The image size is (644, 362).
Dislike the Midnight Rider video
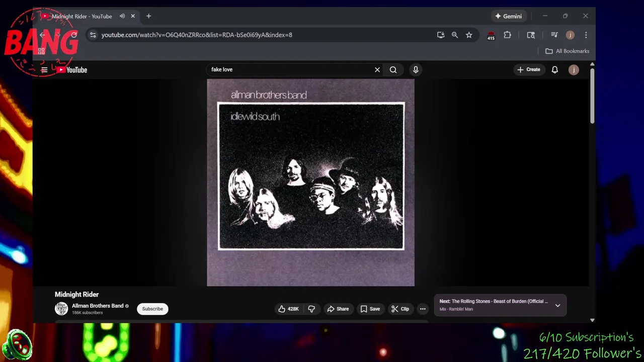[311, 309]
